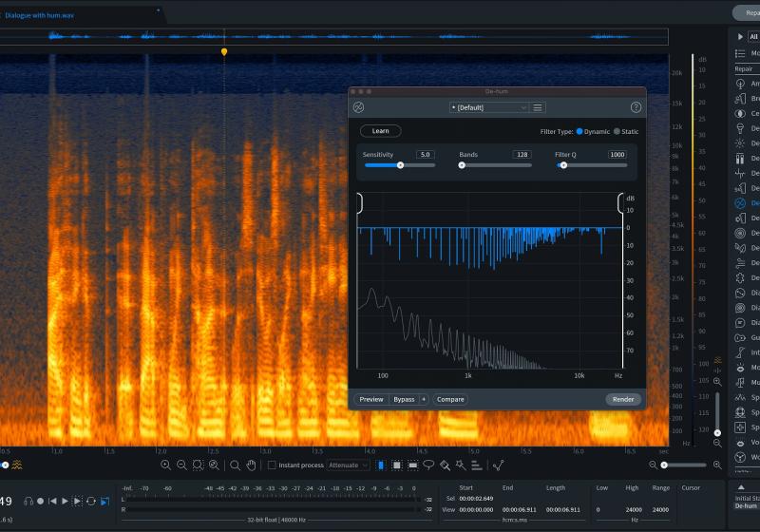Toggle the follow playhead button

[x=104, y=501]
